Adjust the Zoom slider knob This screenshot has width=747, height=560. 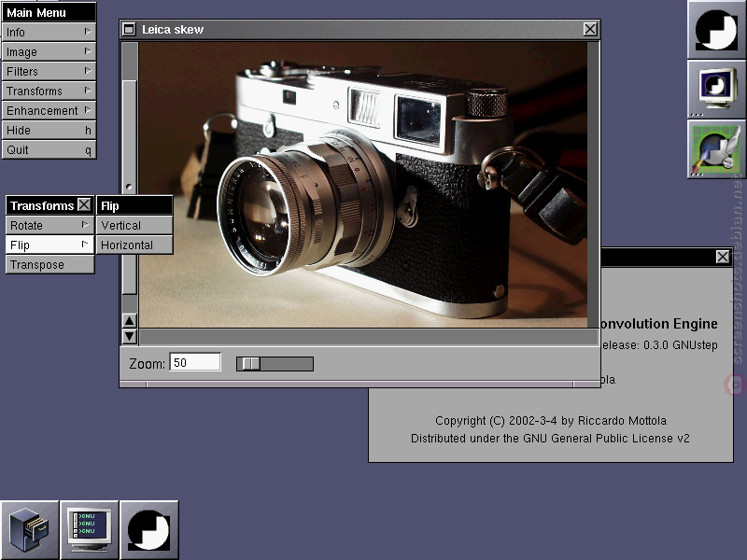(250, 364)
